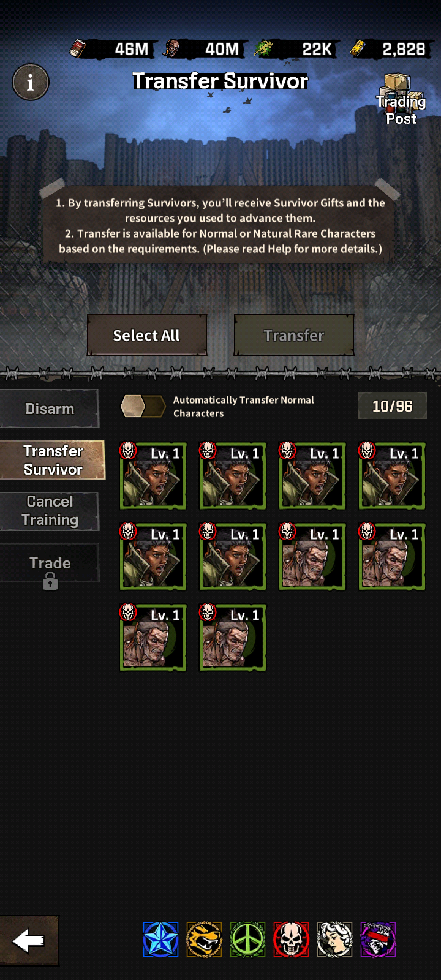Image resolution: width=441 pixels, height=980 pixels.
Task: Click the Transfer button
Action: click(x=294, y=335)
